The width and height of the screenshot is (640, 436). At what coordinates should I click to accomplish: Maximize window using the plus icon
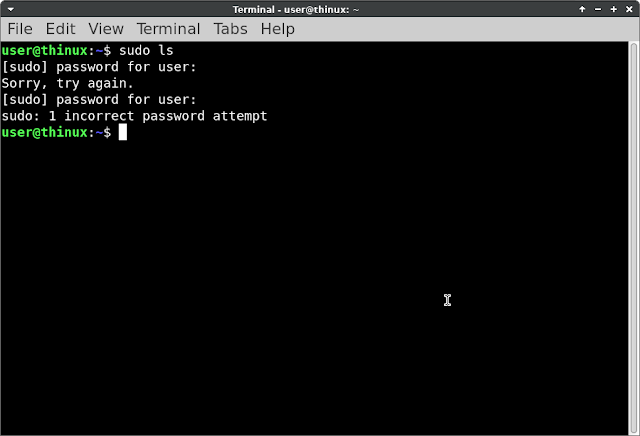(613, 9)
